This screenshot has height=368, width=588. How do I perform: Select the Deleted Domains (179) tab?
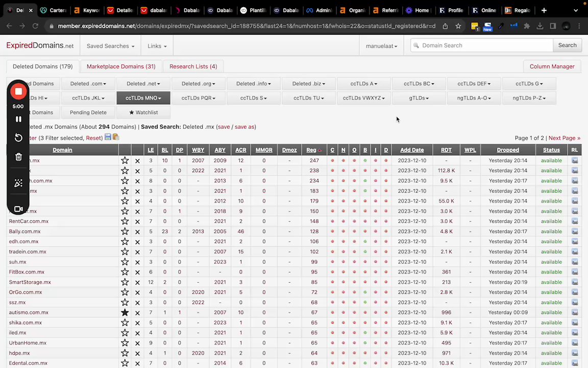click(43, 66)
